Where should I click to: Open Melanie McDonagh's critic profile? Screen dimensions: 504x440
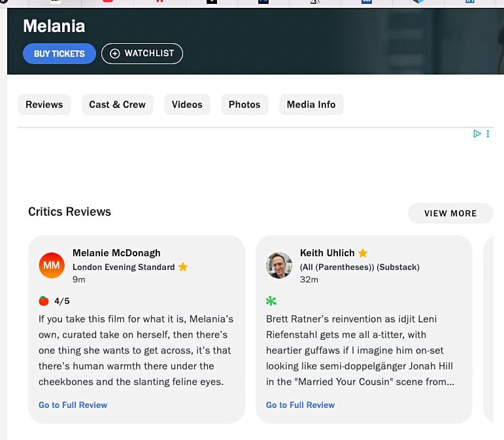pos(116,253)
